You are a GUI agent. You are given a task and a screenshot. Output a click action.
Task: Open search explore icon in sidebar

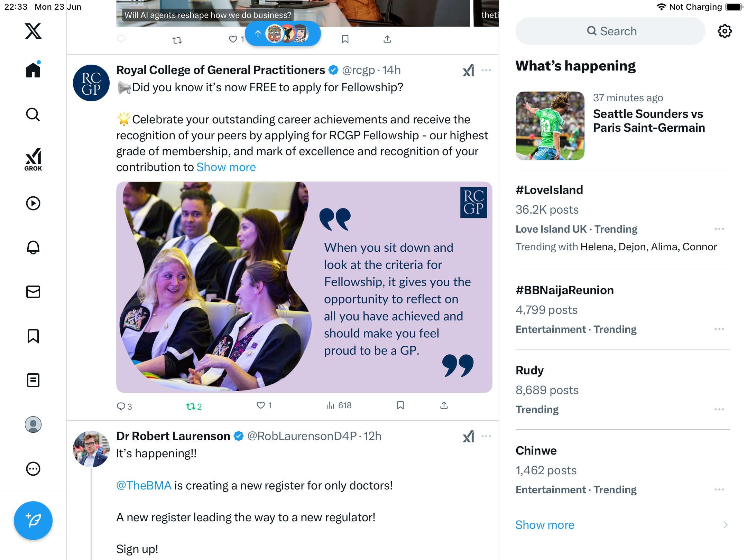click(33, 115)
